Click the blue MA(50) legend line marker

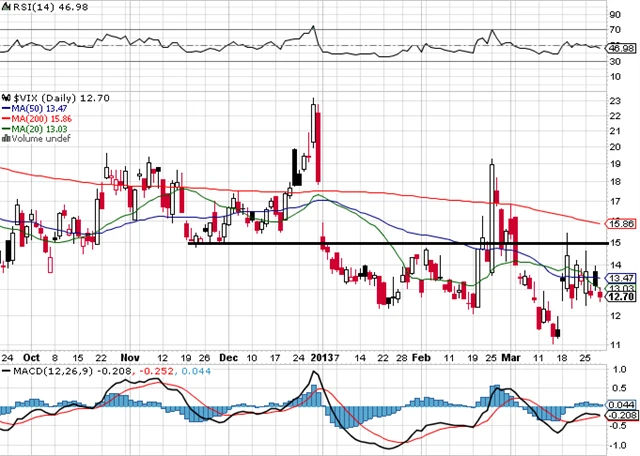[5, 108]
